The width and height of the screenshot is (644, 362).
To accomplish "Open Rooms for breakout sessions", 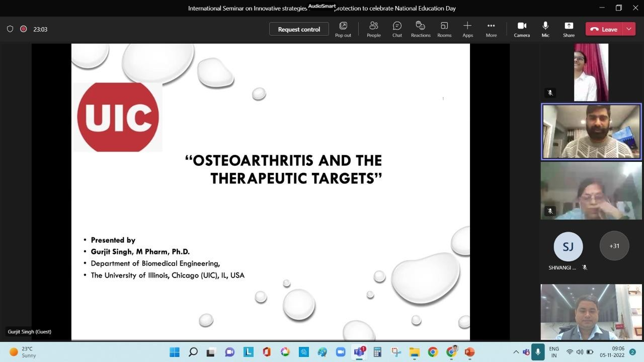I will (x=444, y=29).
